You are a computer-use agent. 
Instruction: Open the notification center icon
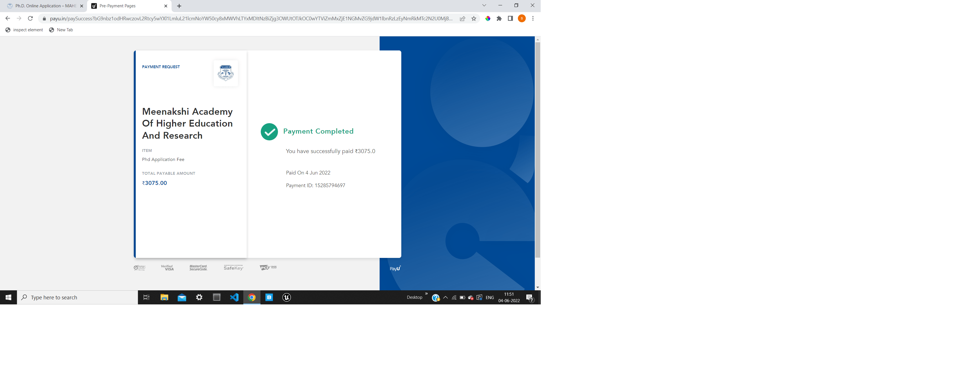pyautogui.click(x=530, y=298)
